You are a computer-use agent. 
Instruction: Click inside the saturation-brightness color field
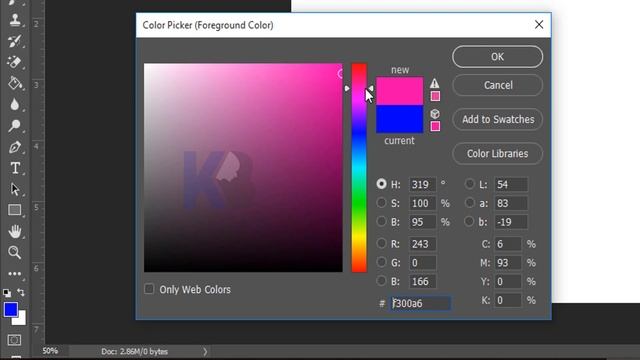[243, 167]
